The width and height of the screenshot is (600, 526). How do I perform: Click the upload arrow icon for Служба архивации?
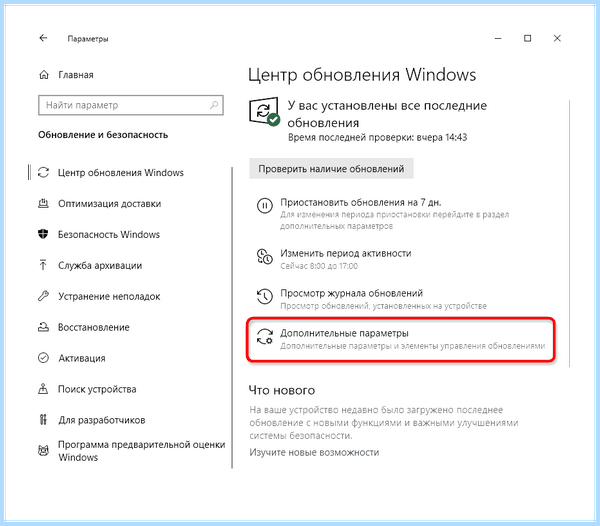[x=43, y=265]
